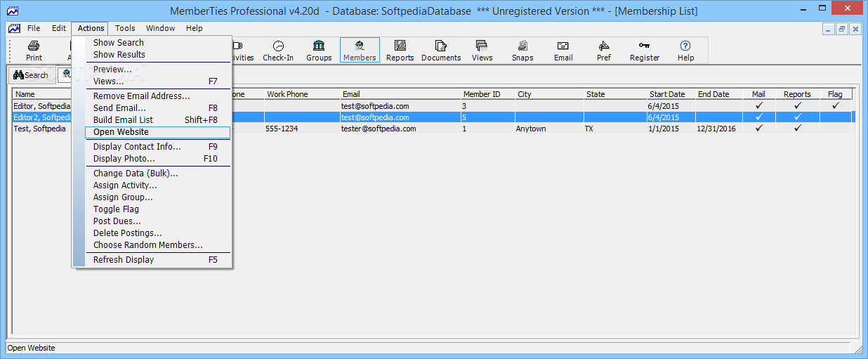The image size is (868, 359).
Task: Sort by Email column header
Action: (x=400, y=94)
